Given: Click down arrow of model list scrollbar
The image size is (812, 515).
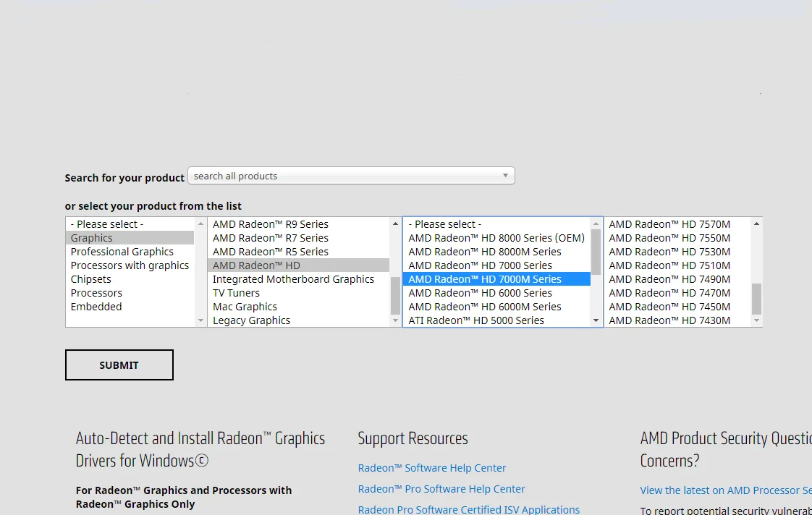Looking at the screenshot, I should (756, 321).
